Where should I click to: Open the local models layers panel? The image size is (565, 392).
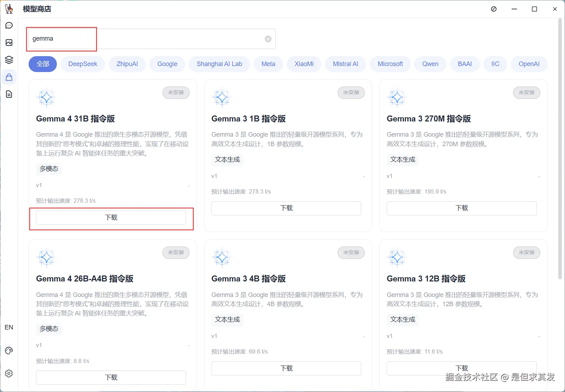pos(9,60)
